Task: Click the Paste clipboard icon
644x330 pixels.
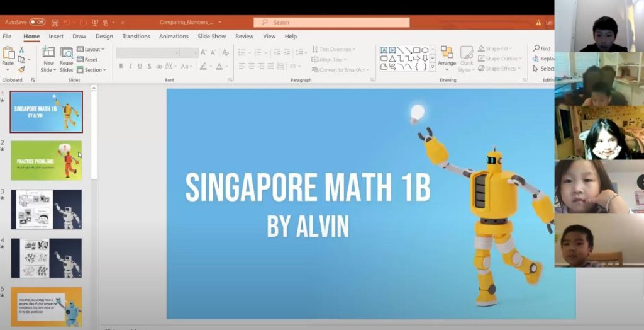Action: tap(8, 53)
